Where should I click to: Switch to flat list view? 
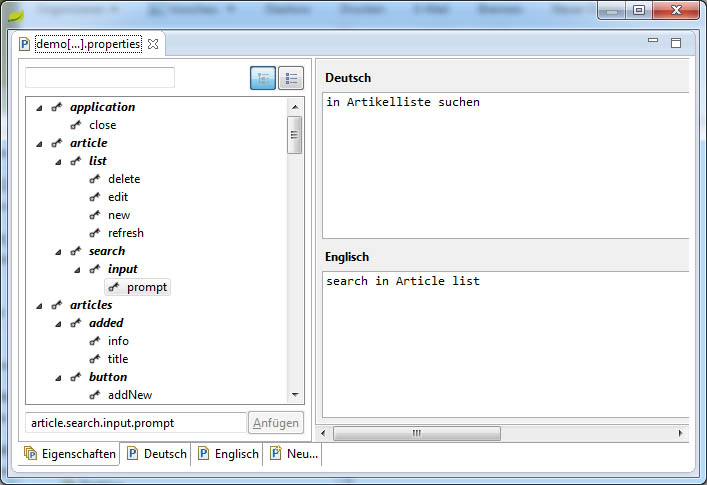pyautogui.click(x=291, y=78)
